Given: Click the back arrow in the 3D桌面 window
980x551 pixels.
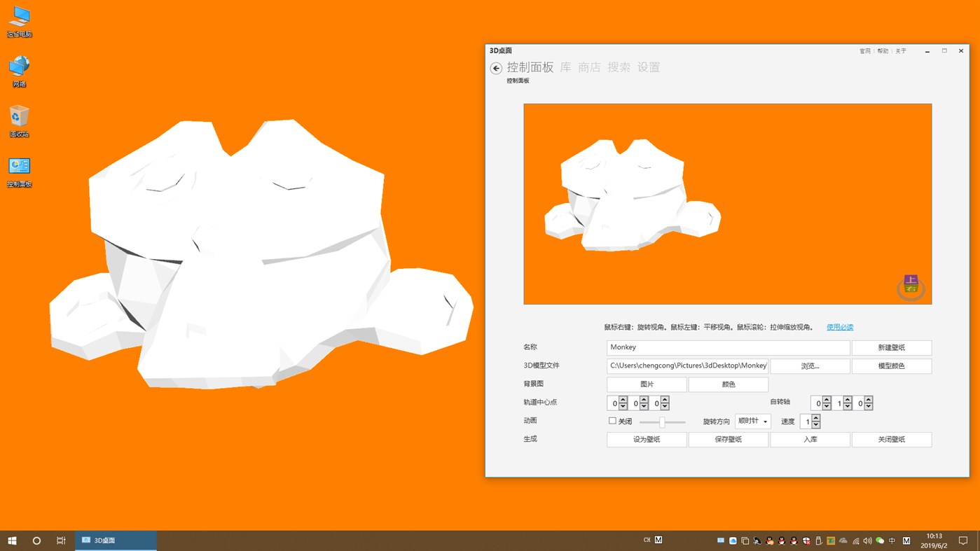Looking at the screenshot, I should 496,68.
